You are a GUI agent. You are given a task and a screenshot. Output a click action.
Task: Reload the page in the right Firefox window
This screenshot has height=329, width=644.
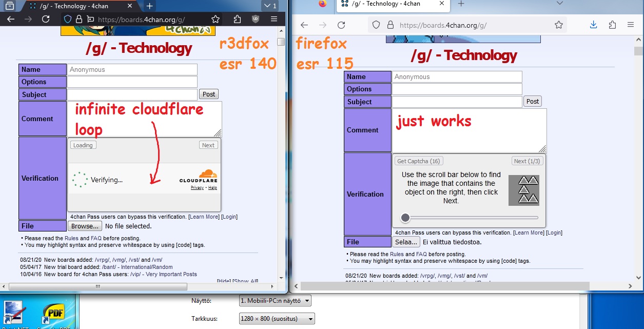(x=341, y=25)
